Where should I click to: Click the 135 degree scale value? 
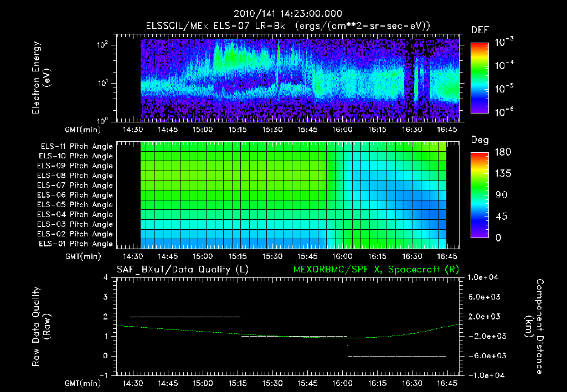point(503,173)
